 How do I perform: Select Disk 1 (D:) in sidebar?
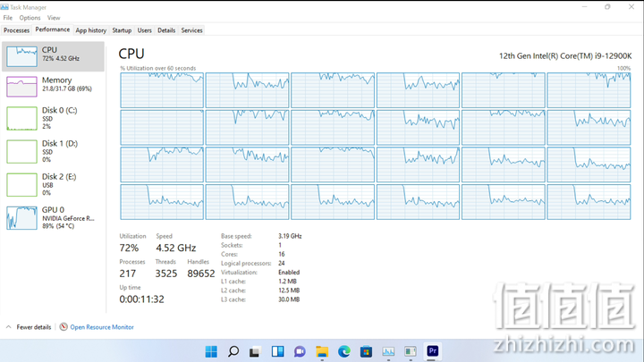pyautogui.click(x=54, y=151)
